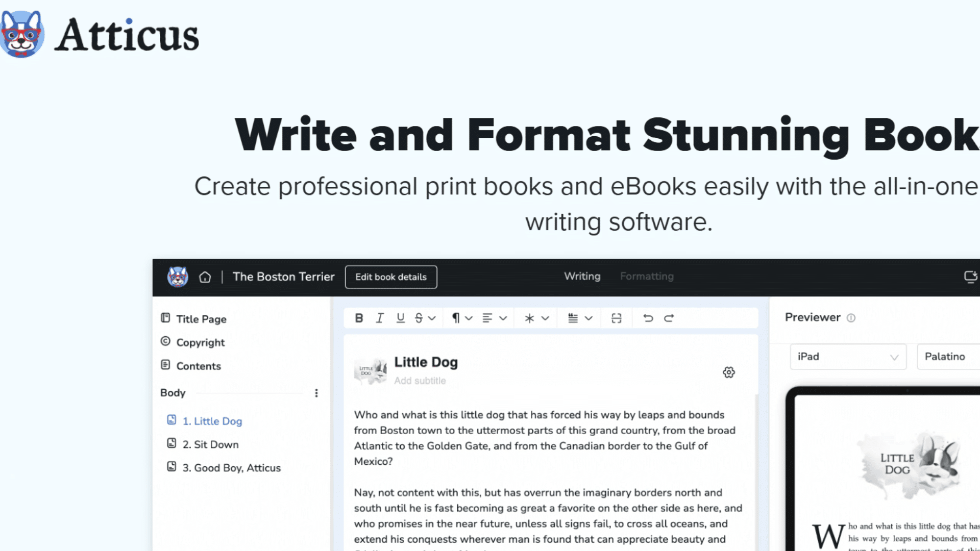
Task: Click chapter image thumbnail in editor
Action: 371,371
